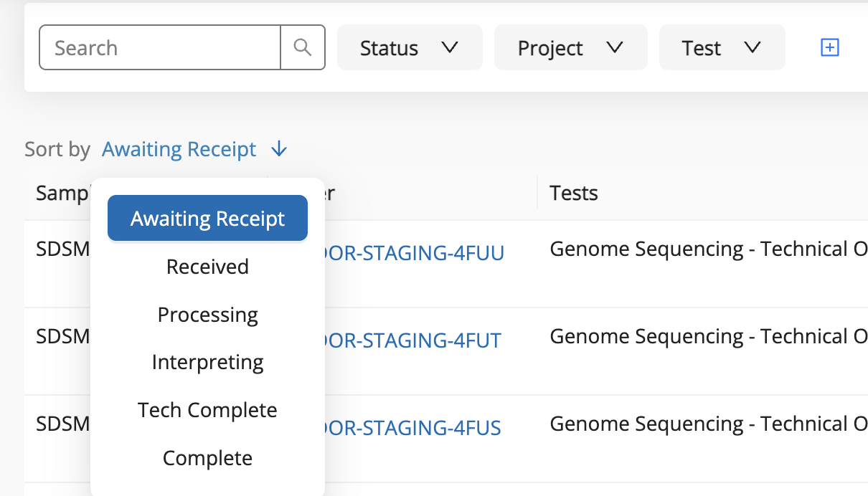Select Complete in sort menu

(x=207, y=458)
